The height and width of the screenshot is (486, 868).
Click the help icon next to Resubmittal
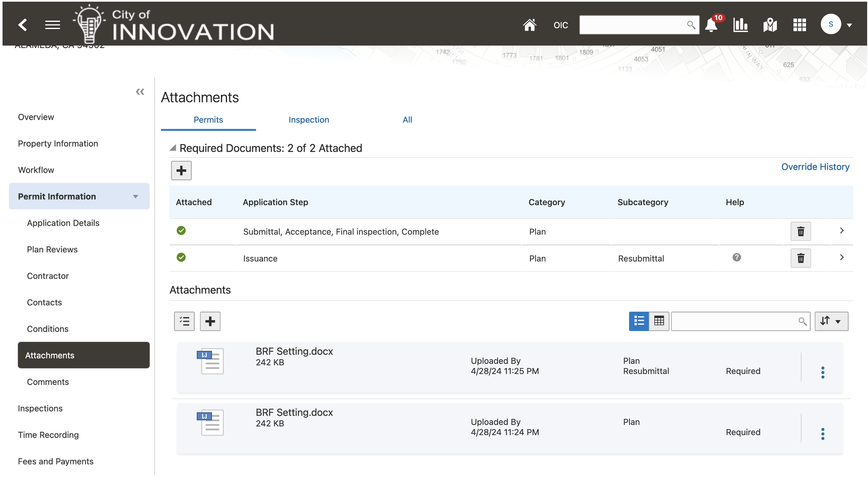pos(736,258)
